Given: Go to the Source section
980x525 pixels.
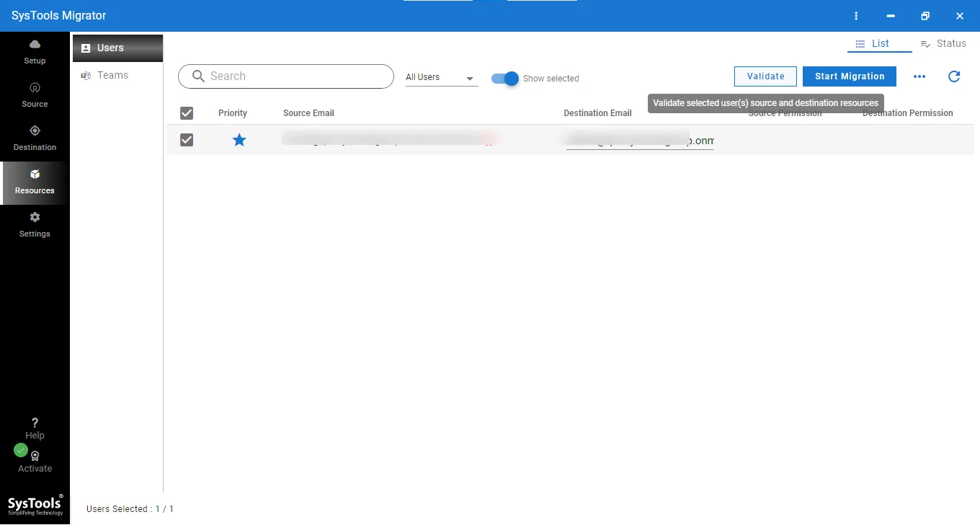Looking at the screenshot, I should tap(35, 95).
